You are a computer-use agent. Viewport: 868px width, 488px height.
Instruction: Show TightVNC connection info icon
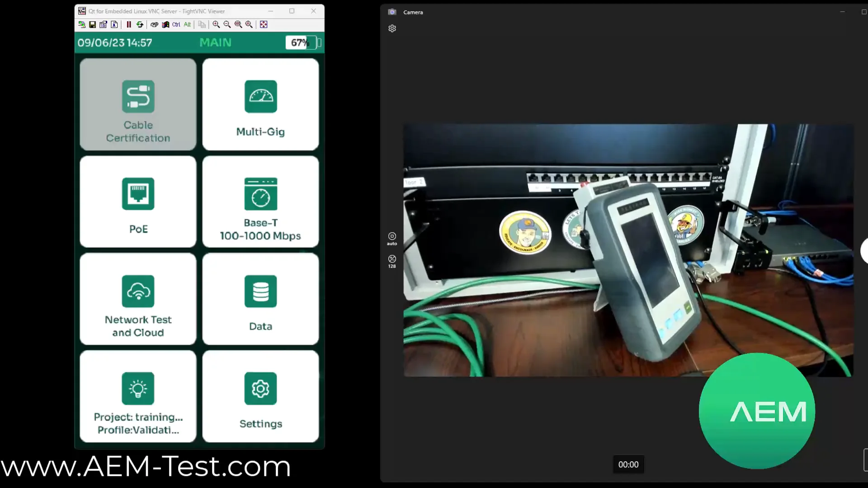tap(114, 24)
